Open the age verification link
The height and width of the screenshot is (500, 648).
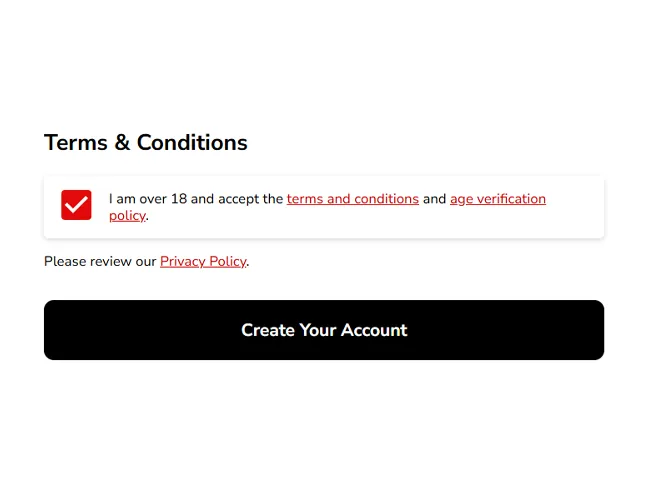tap(497, 199)
